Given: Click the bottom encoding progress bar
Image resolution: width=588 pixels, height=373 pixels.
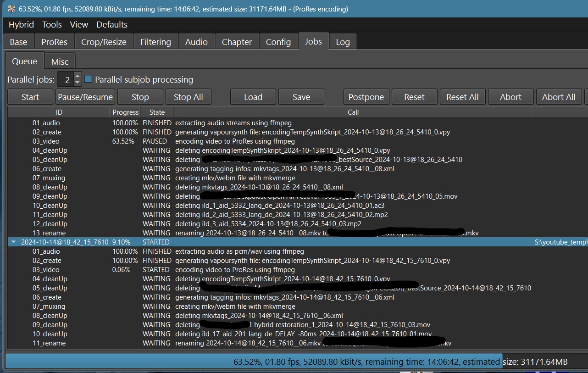Looking at the screenshot, I should (294, 362).
